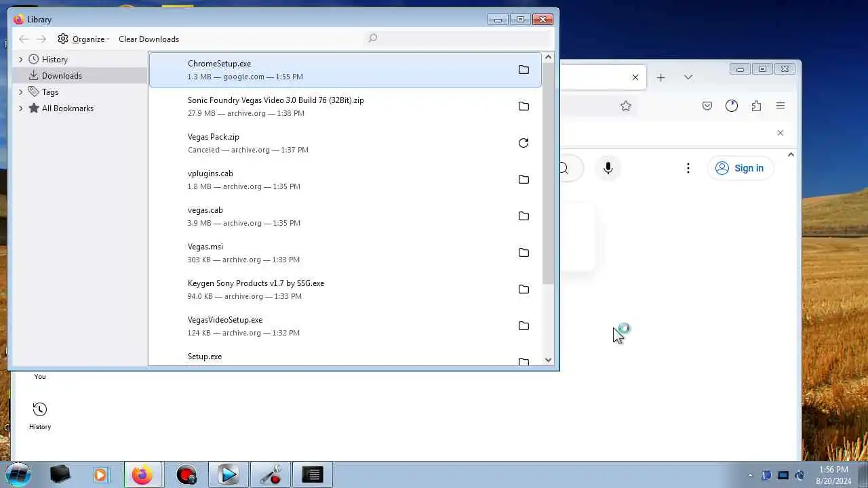The image size is (868, 488).
Task: Select Sonic Foundry Vegas Video 3.0 entry
Action: [344, 106]
